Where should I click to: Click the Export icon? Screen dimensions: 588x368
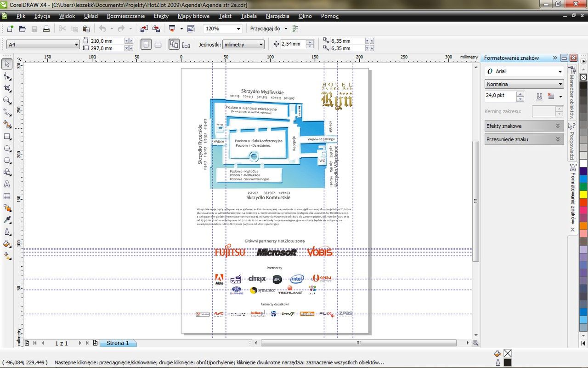156,29
